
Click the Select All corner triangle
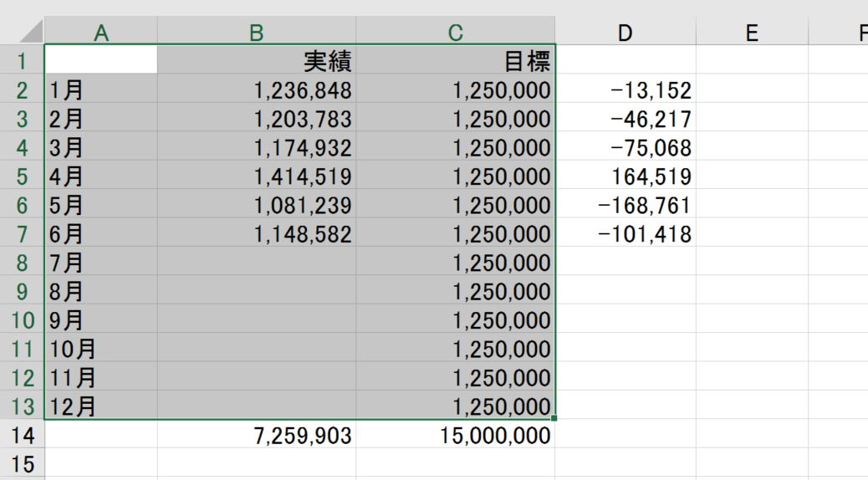31,31
